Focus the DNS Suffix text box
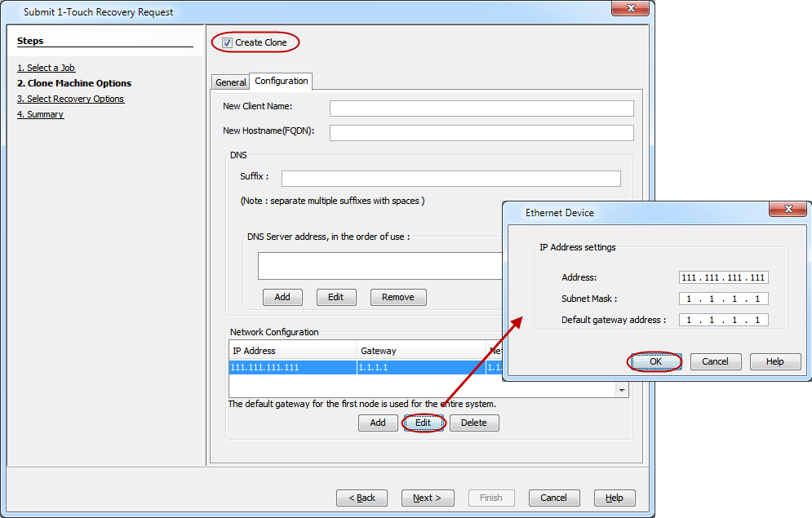812x518 pixels. [450, 179]
